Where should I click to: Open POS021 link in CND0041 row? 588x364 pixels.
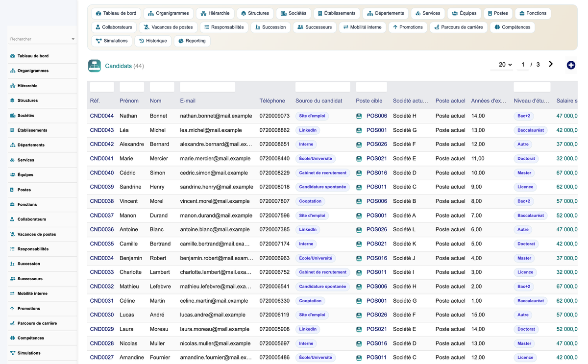tap(377, 159)
